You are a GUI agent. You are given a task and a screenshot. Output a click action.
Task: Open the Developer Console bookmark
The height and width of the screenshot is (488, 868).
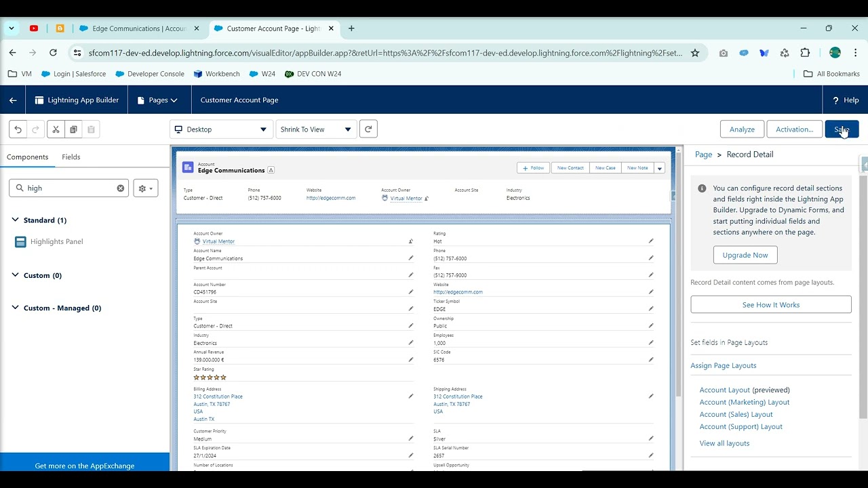[150, 74]
